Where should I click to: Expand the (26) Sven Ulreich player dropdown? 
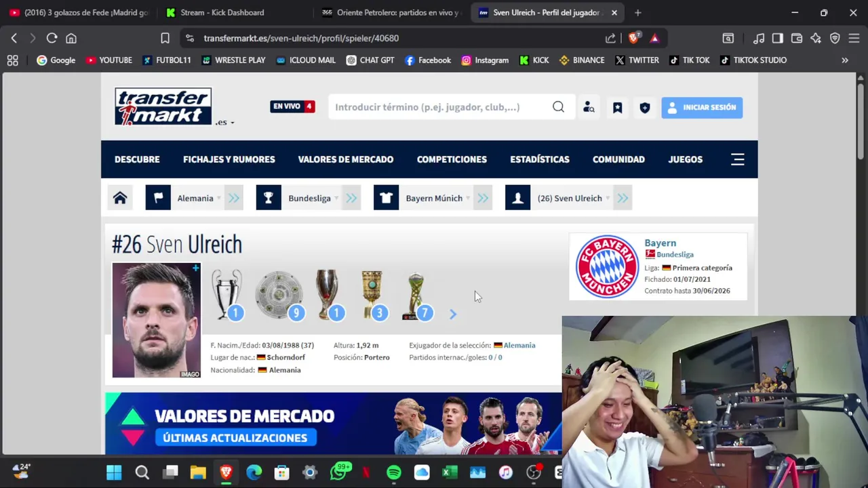[572, 198]
